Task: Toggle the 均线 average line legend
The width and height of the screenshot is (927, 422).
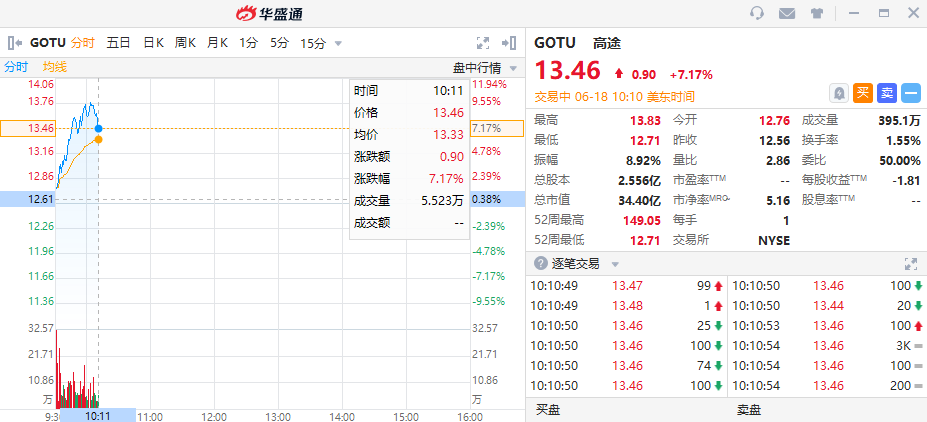Action: pyautogui.click(x=54, y=67)
